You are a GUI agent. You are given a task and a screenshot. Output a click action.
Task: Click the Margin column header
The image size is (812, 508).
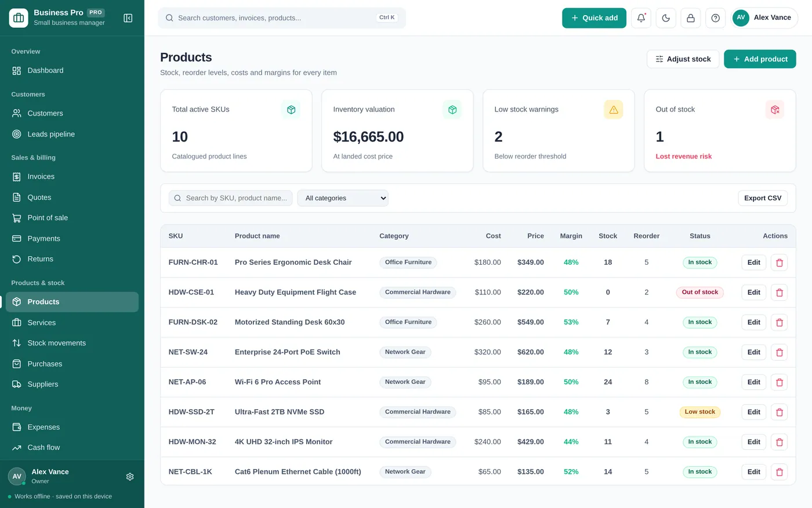pyautogui.click(x=571, y=236)
